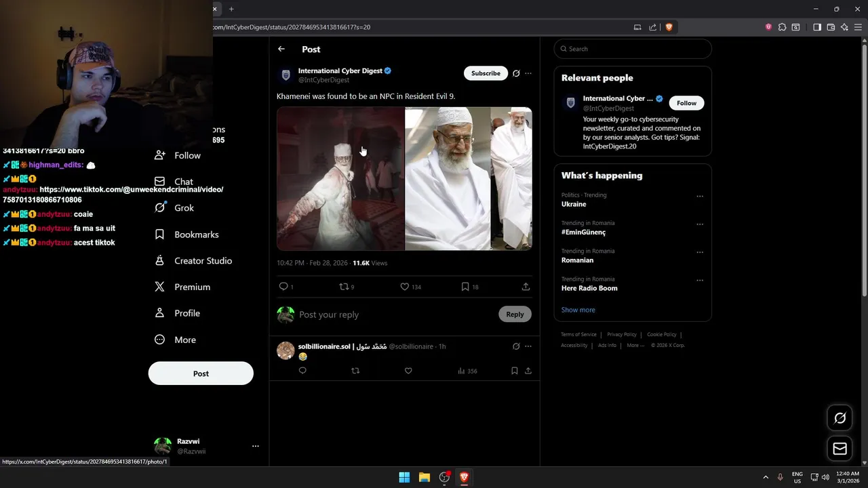This screenshot has height=488, width=868.
Task: Open Grok from the sidebar
Action: click(175, 208)
